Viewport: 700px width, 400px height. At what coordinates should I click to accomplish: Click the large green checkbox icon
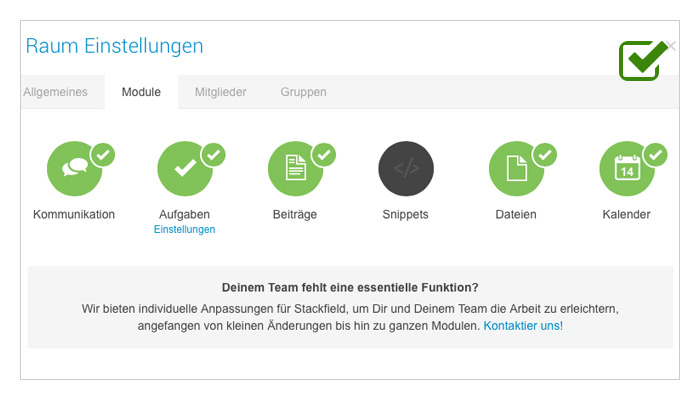[643, 61]
